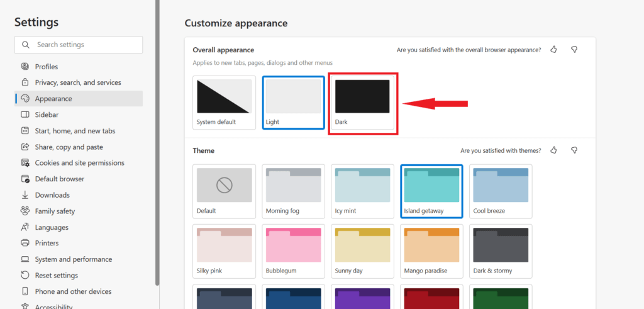Click the Cookies and site permissions icon
This screenshot has width=644, height=309.
click(x=25, y=163)
